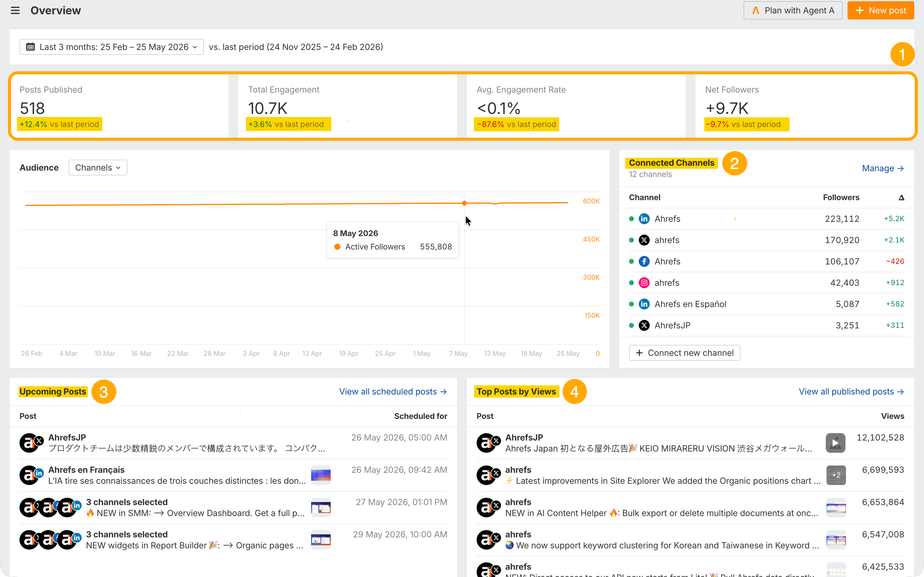Screen dimensions: 924x577
Task: Click Instagram icon of ahrefs channel
Action: (x=644, y=283)
